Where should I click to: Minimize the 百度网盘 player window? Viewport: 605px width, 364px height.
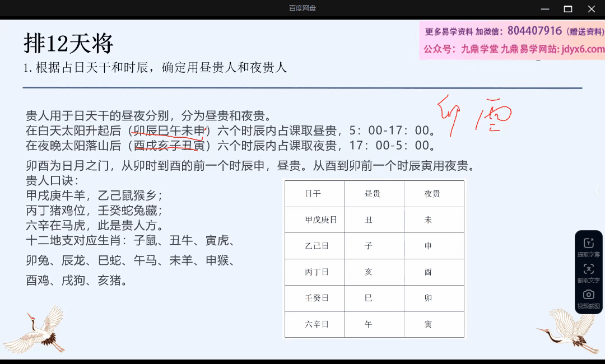544,8
